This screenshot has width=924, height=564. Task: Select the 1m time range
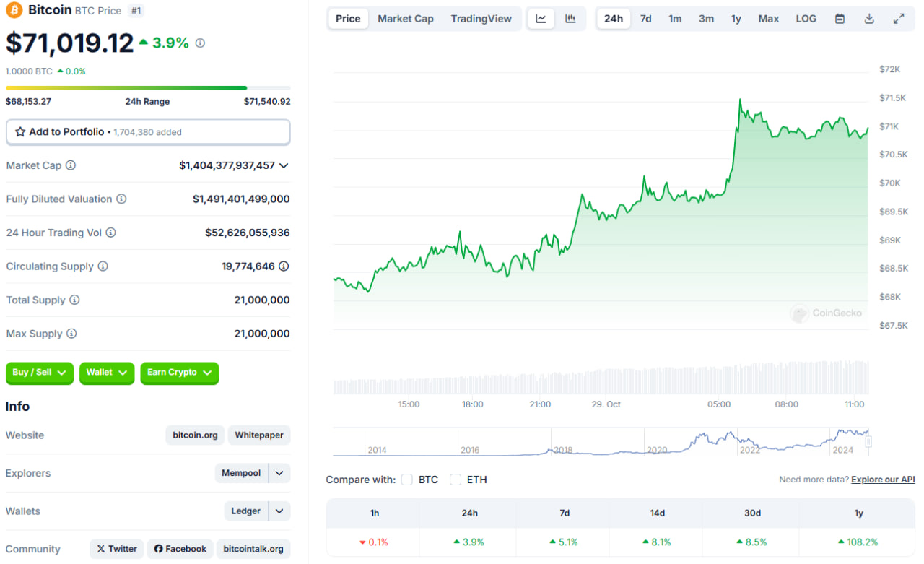(675, 19)
